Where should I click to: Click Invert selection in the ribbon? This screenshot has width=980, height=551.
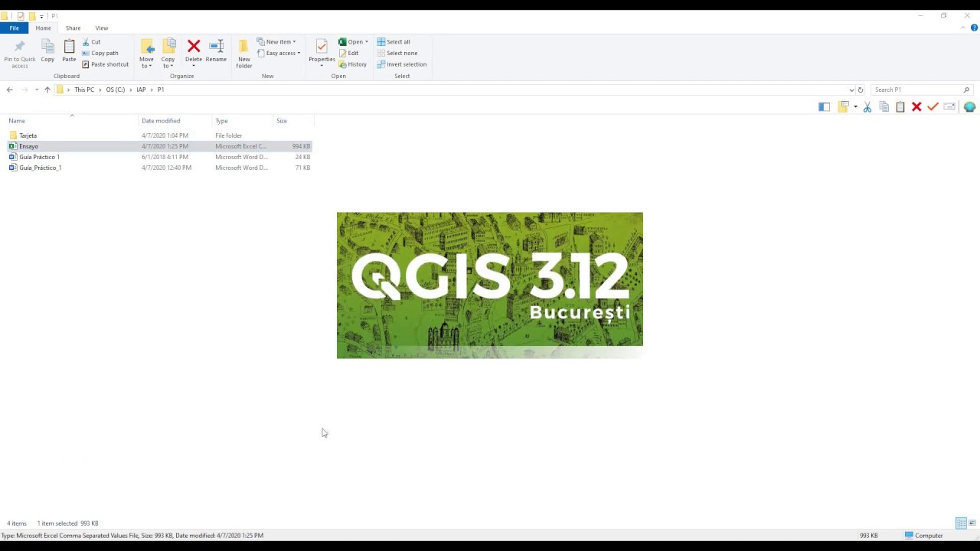(402, 64)
